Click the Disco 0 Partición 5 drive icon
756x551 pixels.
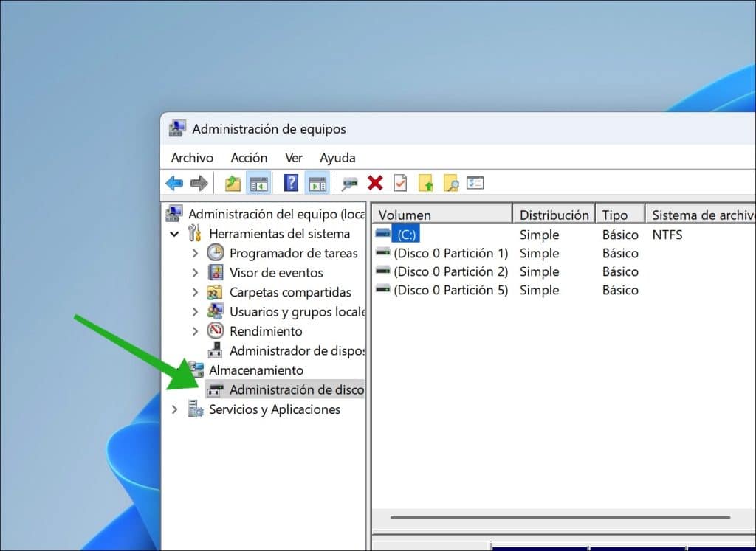click(383, 288)
